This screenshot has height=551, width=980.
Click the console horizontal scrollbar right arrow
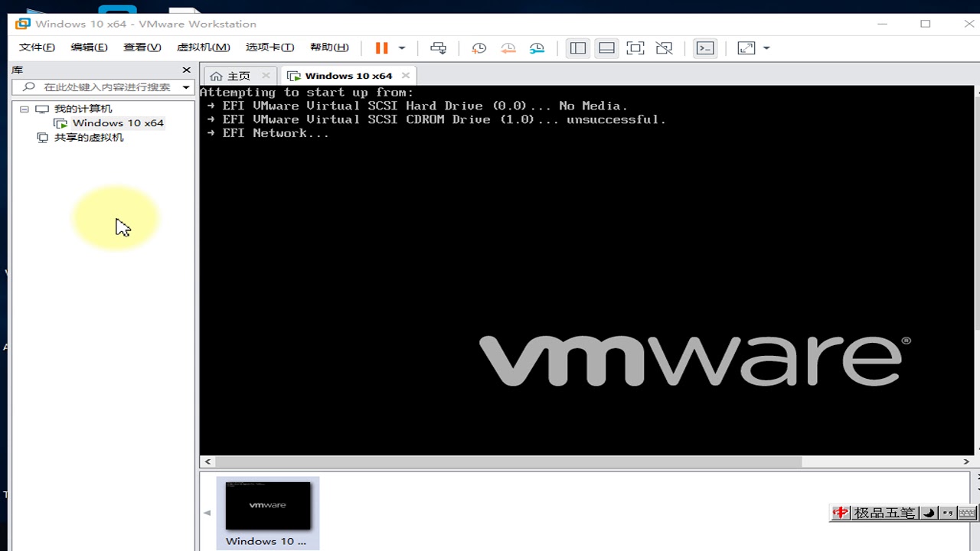click(x=966, y=461)
